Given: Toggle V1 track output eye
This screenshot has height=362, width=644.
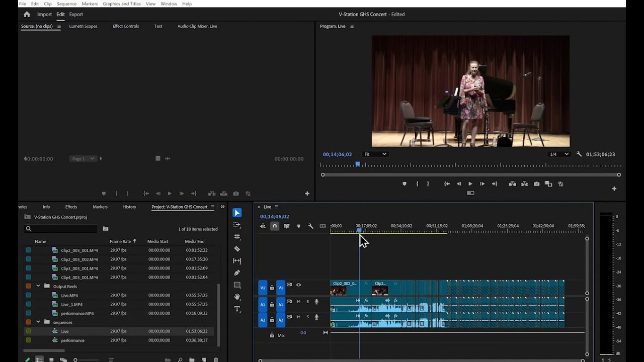Looking at the screenshot, I should [x=298, y=285].
